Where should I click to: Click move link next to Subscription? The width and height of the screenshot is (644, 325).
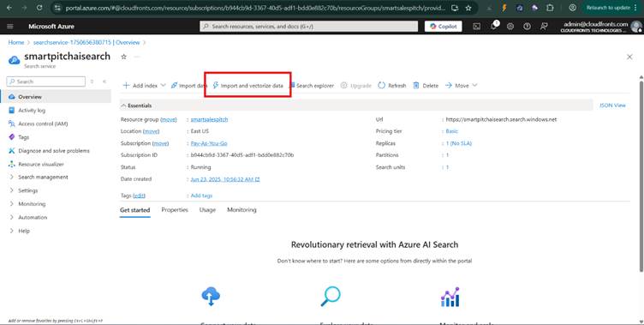[x=161, y=143]
